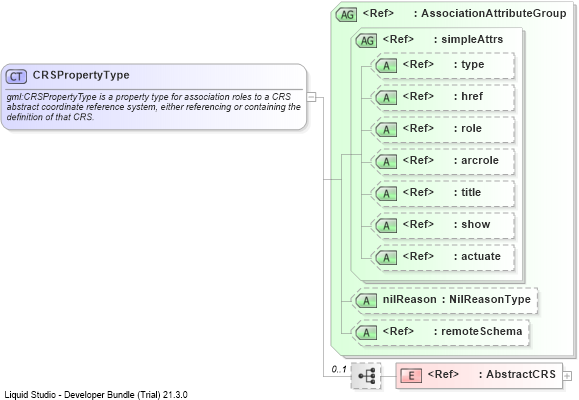Image resolution: width=579 pixels, height=400 pixels.
Task: Select the role attribute name
Action: click(472, 128)
